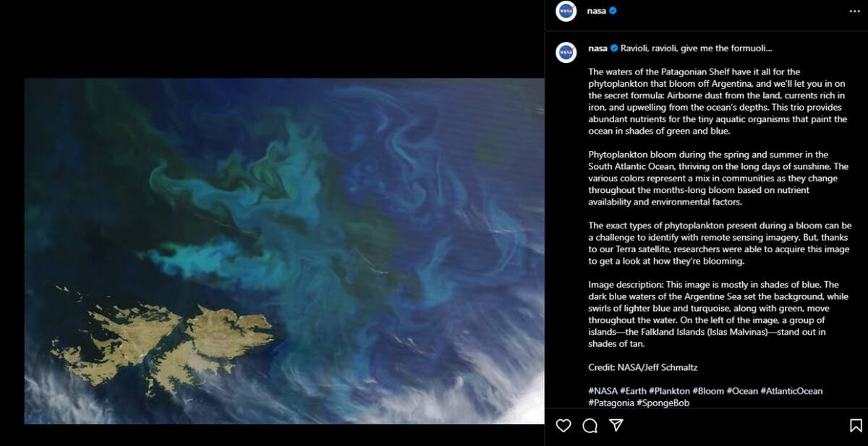Open the #SpongeBob hashtag

(x=662, y=403)
